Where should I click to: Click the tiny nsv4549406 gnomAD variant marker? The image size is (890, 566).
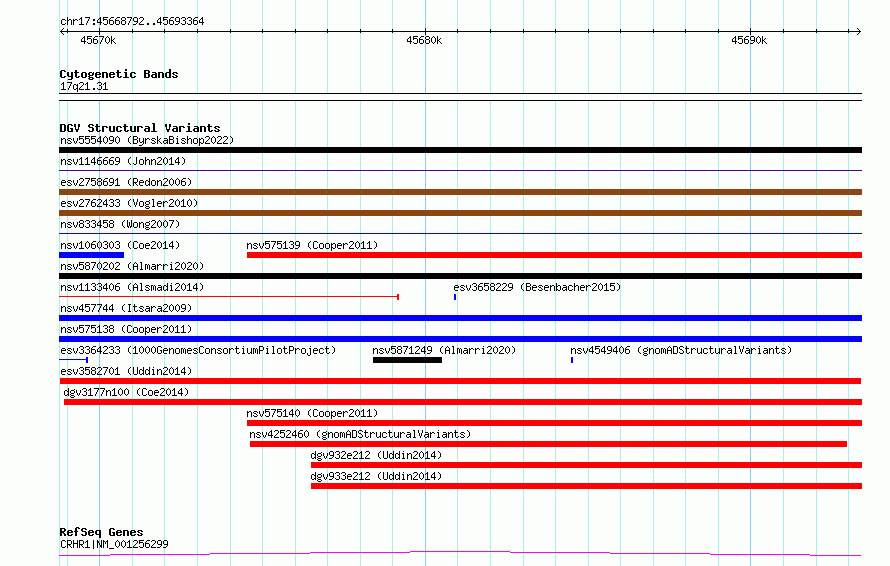[572, 360]
